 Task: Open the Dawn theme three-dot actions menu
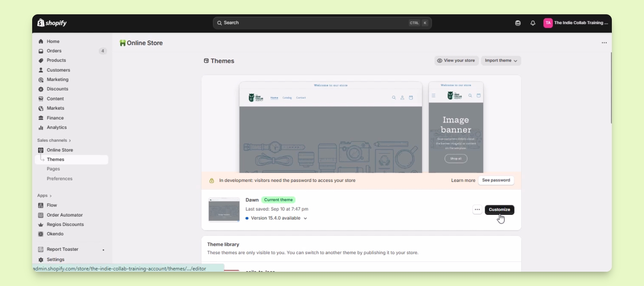[477, 210]
